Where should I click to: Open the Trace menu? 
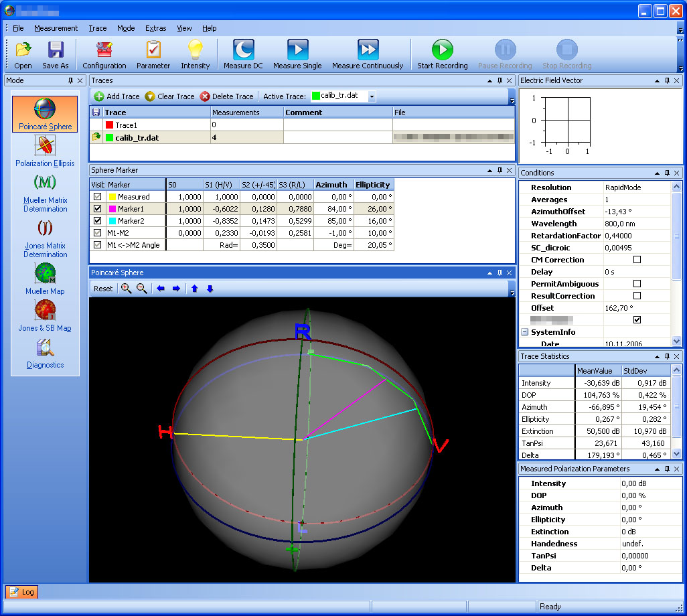point(98,28)
